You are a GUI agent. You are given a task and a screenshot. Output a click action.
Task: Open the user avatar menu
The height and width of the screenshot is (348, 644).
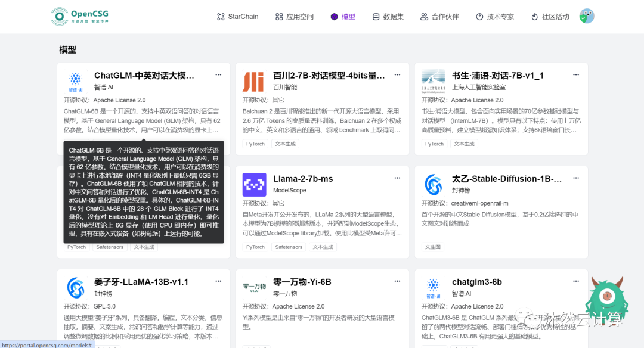[x=587, y=17]
